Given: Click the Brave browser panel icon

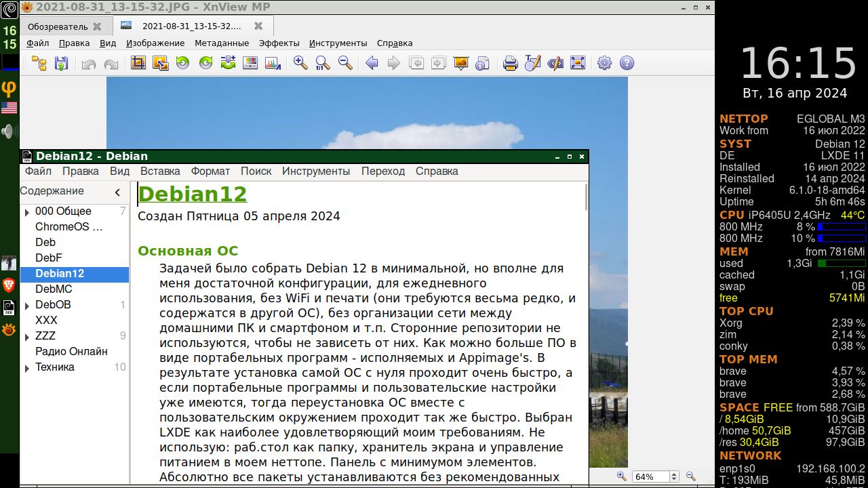Looking at the screenshot, I should (9, 285).
